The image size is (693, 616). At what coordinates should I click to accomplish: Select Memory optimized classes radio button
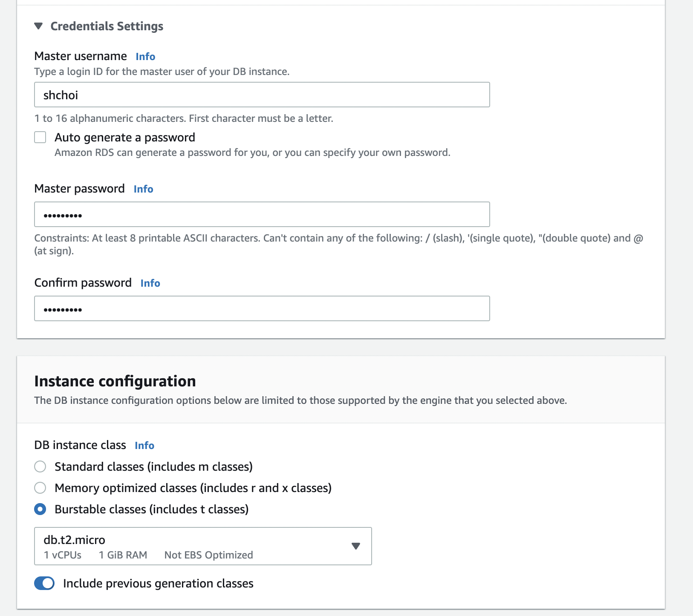(x=40, y=488)
